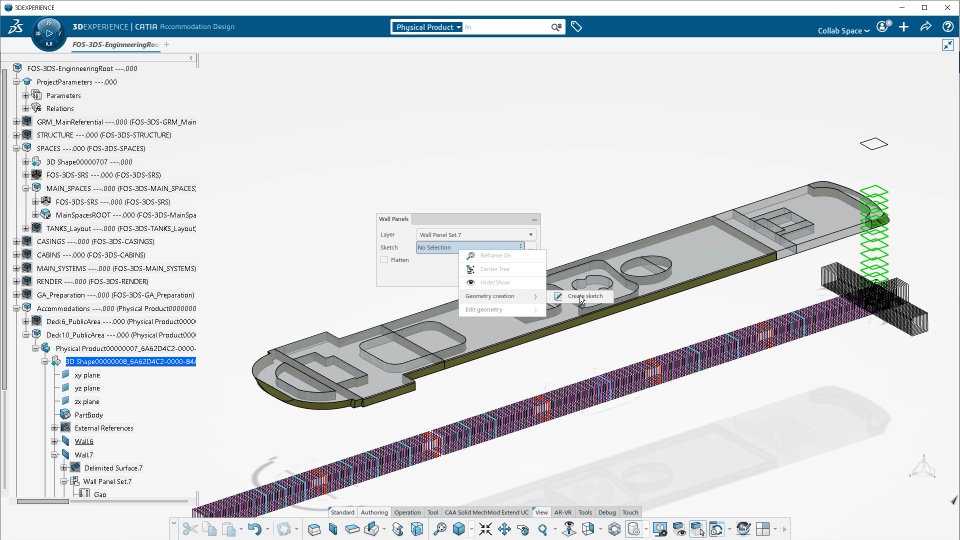Select the Rotate hand icon
Viewport: 960px width, 540px height.
[x=523, y=529]
